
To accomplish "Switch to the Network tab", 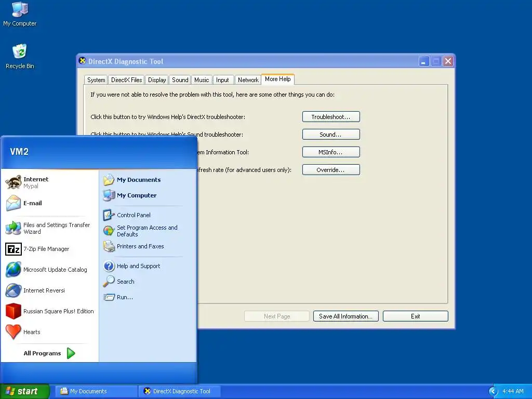I will click(x=248, y=79).
